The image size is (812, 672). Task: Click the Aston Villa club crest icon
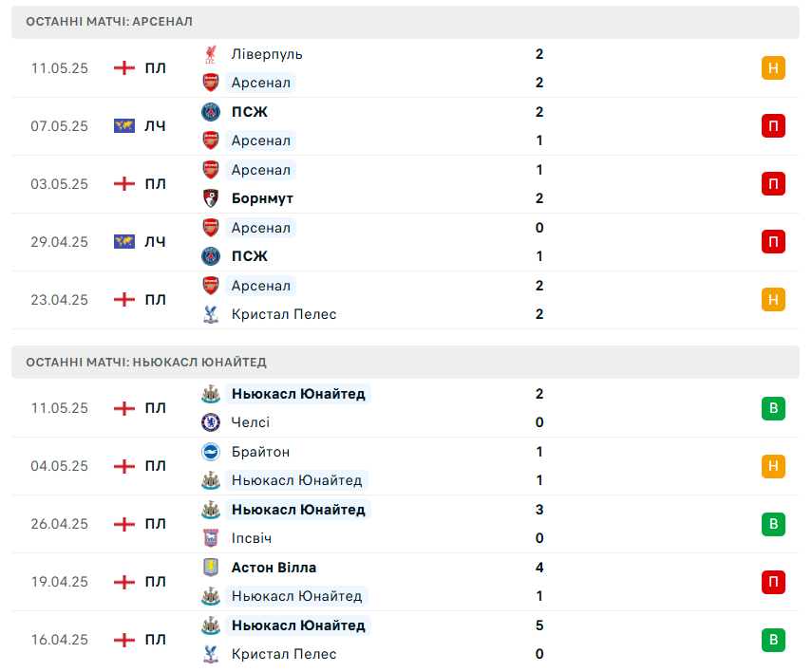click(x=210, y=568)
